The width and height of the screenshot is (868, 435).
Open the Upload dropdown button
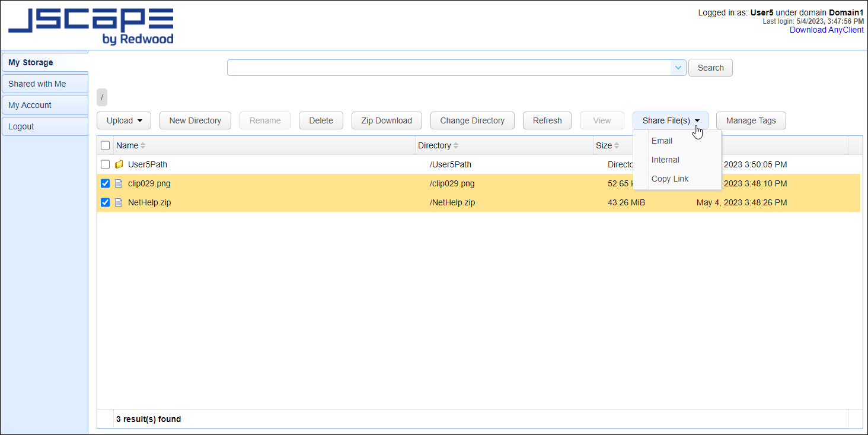(x=124, y=120)
